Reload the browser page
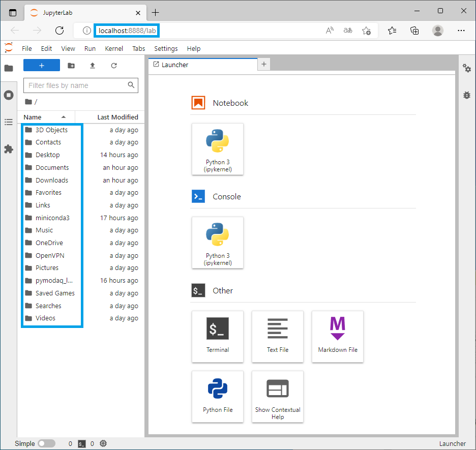The height and width of the screenshot is (450, 476). [x=59, y=31]
